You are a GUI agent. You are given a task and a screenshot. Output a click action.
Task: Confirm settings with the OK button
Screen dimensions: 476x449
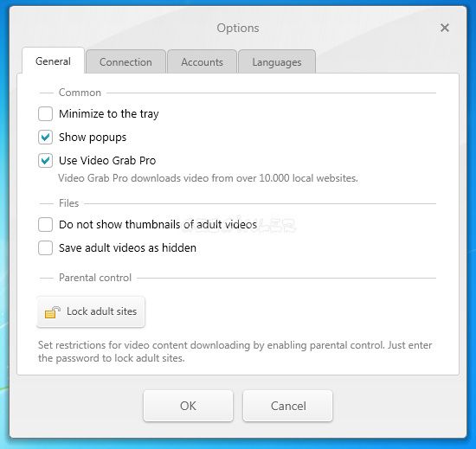pyautogui.click(x=188, y=406)
